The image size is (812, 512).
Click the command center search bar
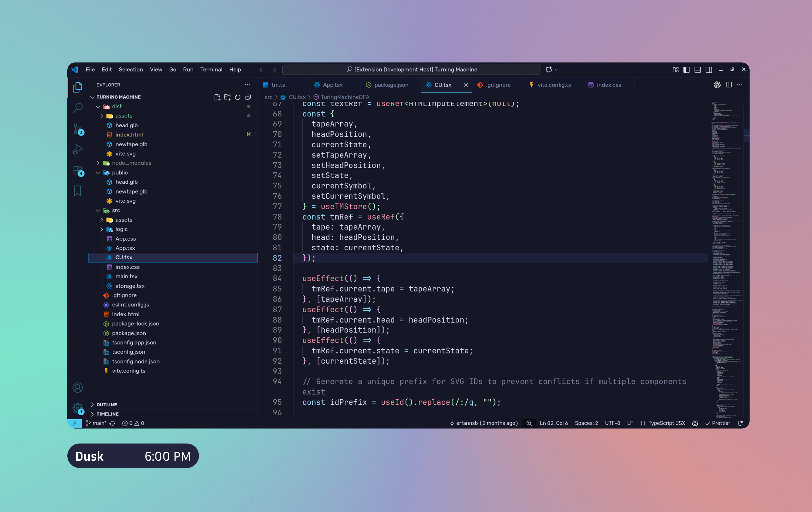[x=411, y=70]
